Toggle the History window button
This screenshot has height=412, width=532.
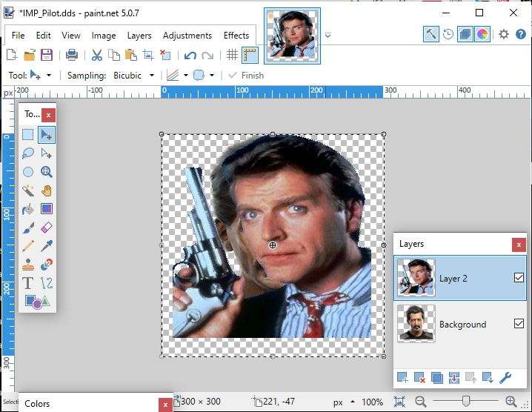coord(448,34)
